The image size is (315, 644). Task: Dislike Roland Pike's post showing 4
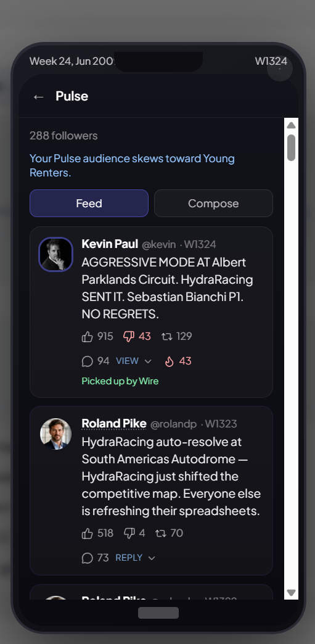129,534
